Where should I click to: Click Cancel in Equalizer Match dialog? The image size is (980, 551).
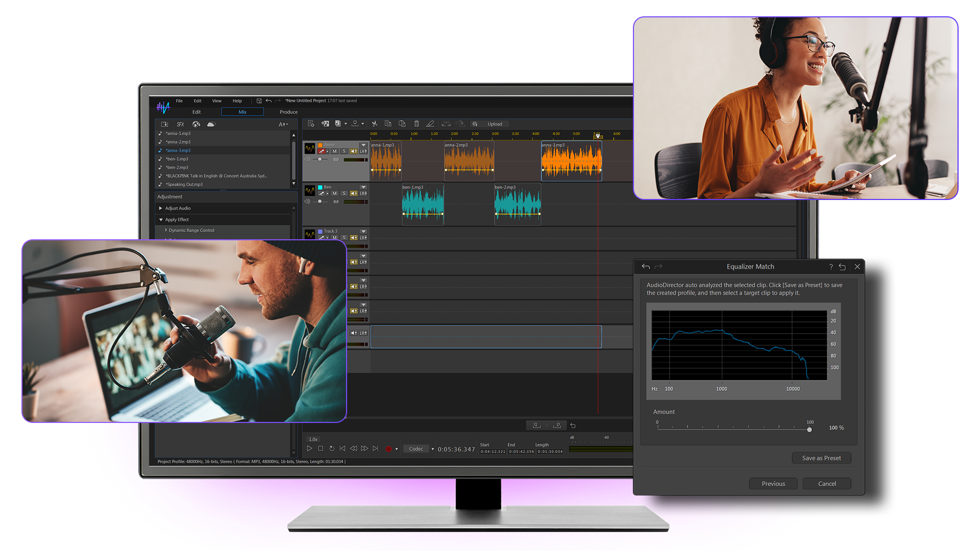point(827,484)
